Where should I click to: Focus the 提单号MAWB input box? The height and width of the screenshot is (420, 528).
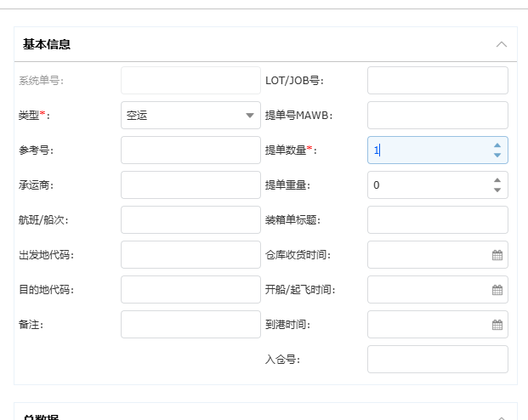click(x=437, y=116)
